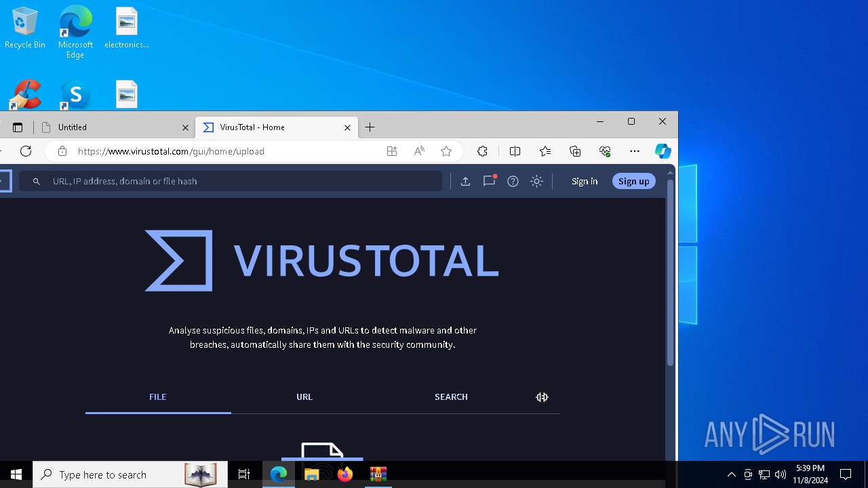The image size is (868, 488).
Task: Open the Action Center notifications
Action: (x=846, y=474)
